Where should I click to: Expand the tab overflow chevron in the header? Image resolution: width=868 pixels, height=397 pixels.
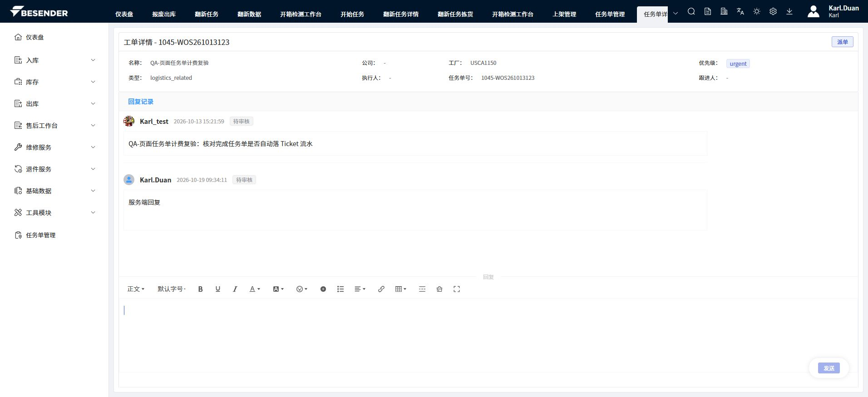click(676, 13)
